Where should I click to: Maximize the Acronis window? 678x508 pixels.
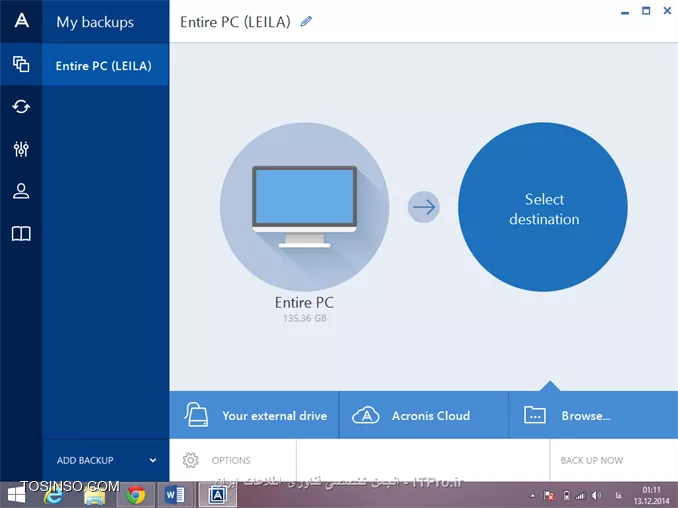pos(646,11)
